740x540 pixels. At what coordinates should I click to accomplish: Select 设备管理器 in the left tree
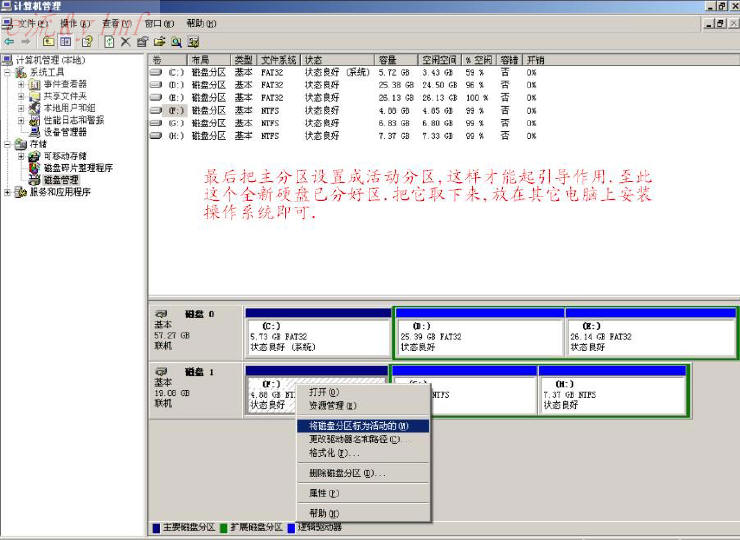coord(64,132)
